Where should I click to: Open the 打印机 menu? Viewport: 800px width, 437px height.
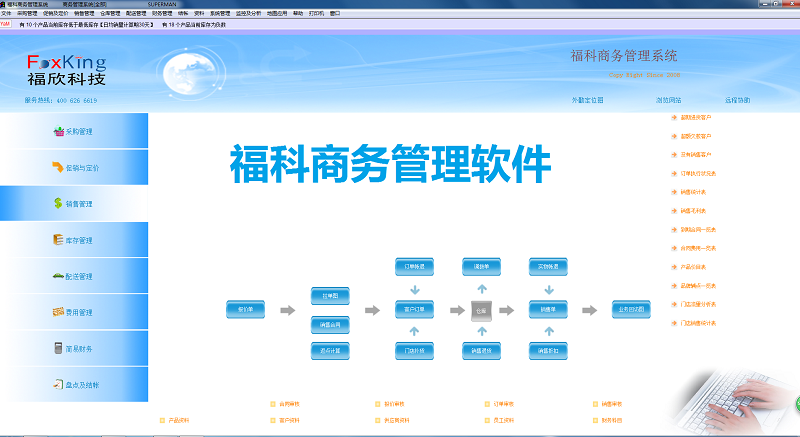tap(316, 14)
